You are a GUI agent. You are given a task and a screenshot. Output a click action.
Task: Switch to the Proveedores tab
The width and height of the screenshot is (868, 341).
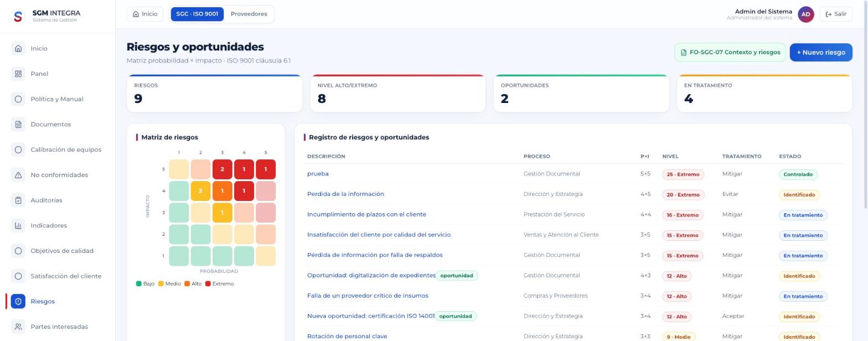[x=249, y=14]
